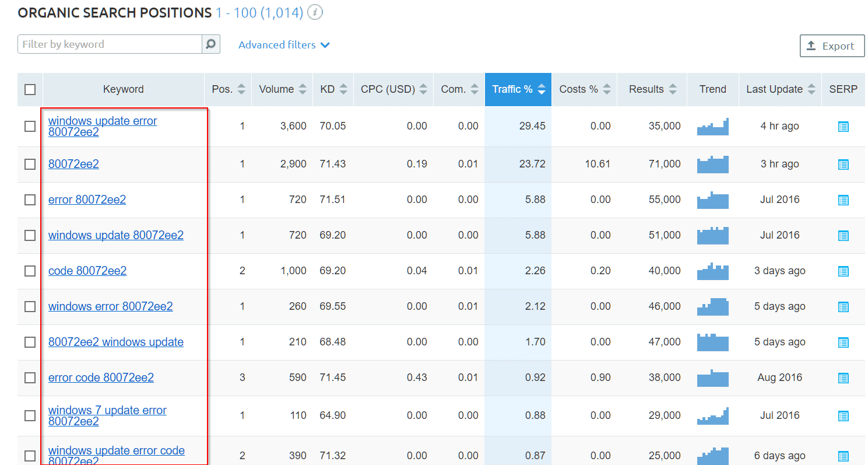Click the 29.45 traffic percentage value
Screen dimensions: 868x465
tap(532, 126)
